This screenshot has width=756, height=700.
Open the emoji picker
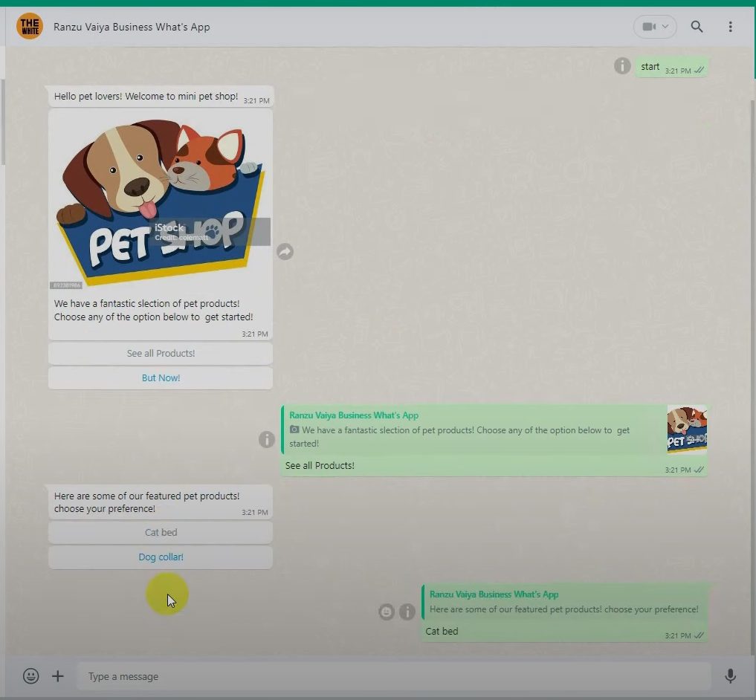[30, 676]
